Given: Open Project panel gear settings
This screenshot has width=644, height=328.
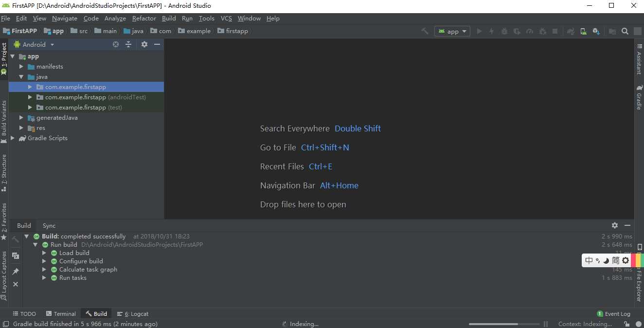Looking at the screenshot, I should 144,44.
